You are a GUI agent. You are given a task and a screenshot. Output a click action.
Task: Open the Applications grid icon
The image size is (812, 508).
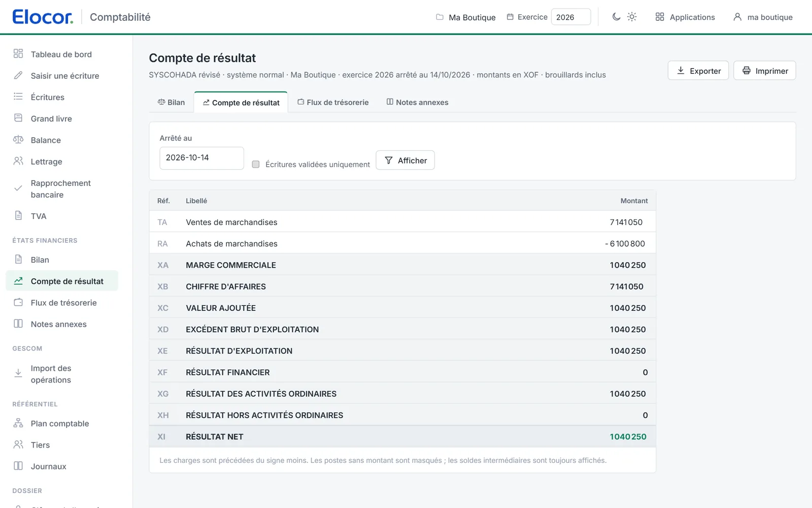click(660, 17)
